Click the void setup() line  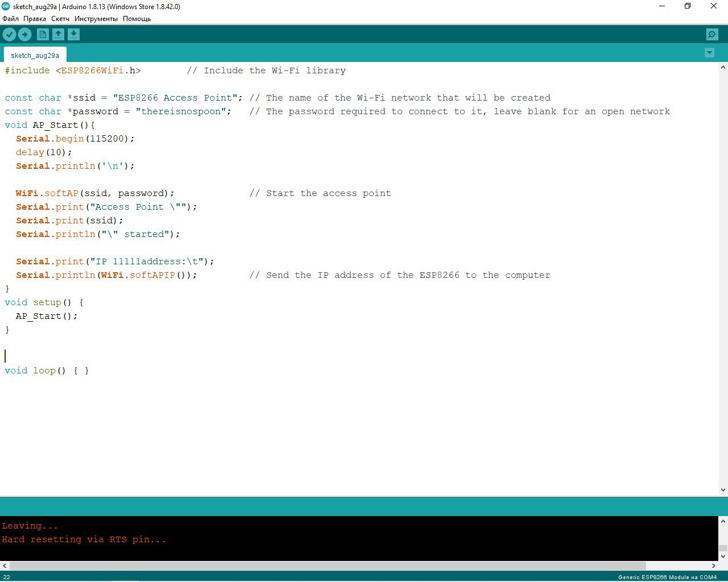tap(44, 302)
